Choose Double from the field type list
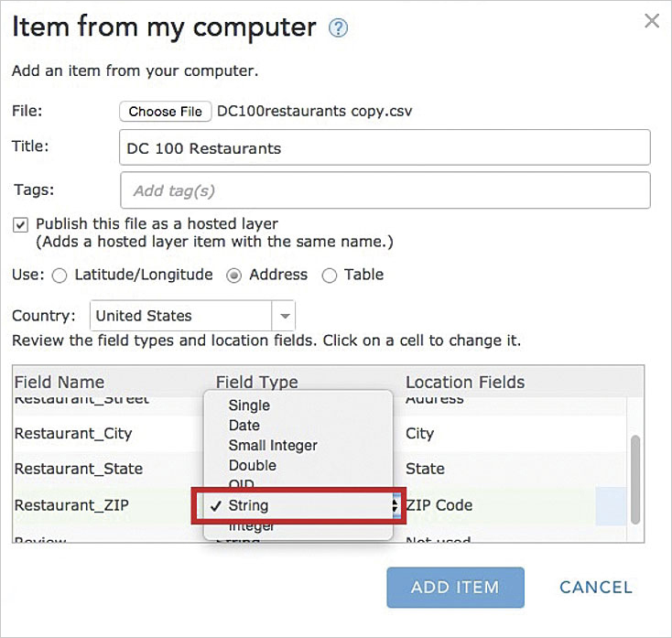The height and width of the screenshot is (638, 672). click(252, 466)
